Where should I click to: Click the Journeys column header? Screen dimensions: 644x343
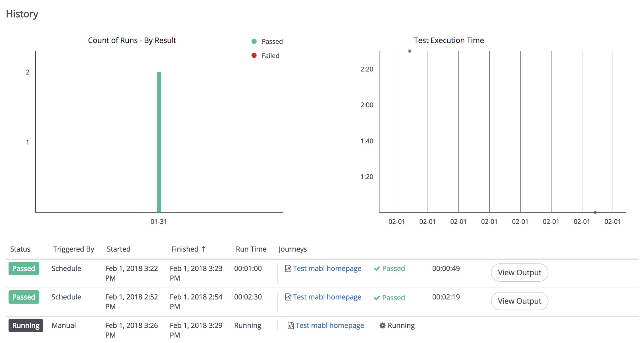tap(293, 249)
